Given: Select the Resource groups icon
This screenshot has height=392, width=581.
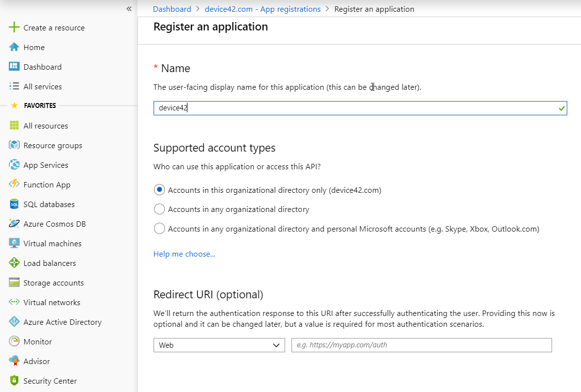Looking at the screenshot, I should pos(14,145).
